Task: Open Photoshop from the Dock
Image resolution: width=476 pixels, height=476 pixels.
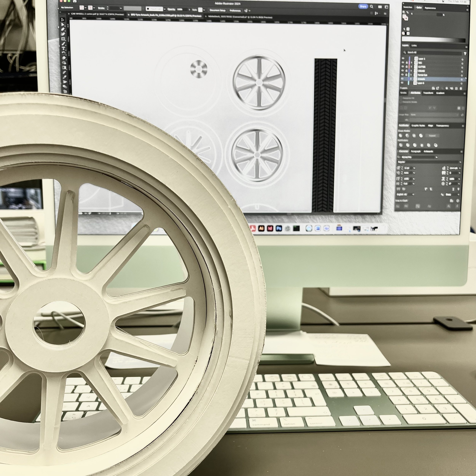Action: [279, 228]
